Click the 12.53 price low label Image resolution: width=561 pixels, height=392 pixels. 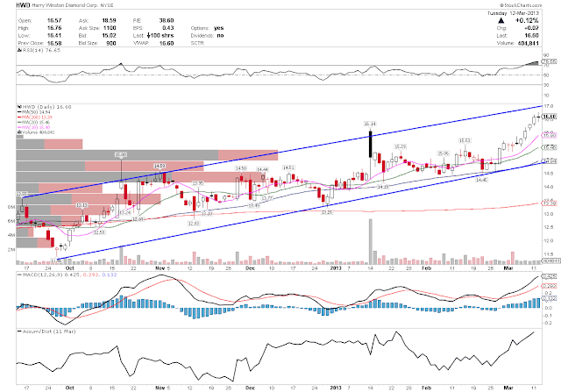99,232
